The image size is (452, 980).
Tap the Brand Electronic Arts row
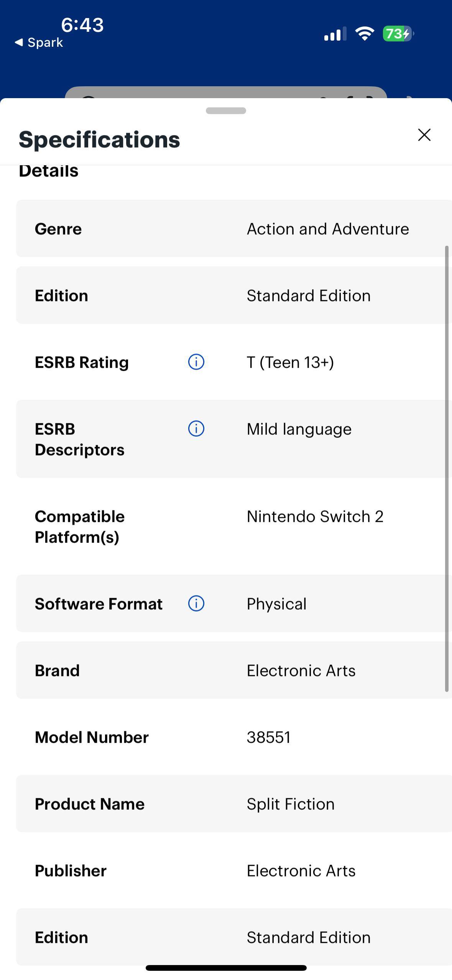pyautogui.click(x=234, y=670)
